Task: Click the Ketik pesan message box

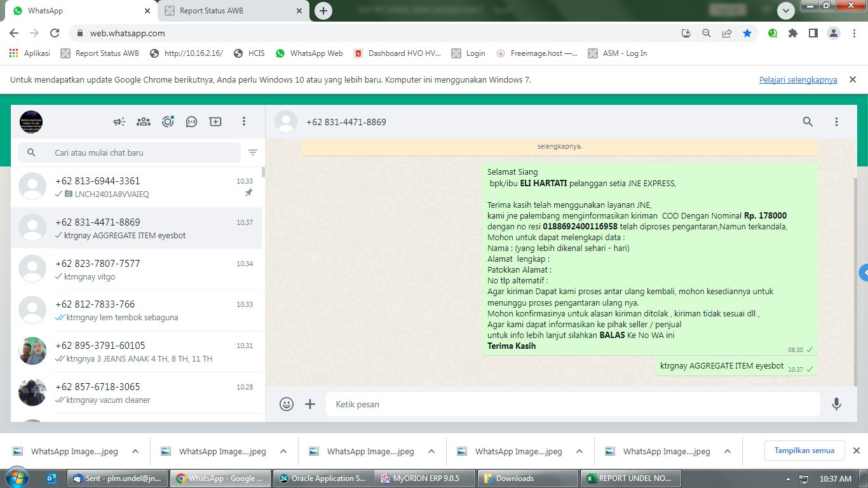Action: click(x=573, y=404)
